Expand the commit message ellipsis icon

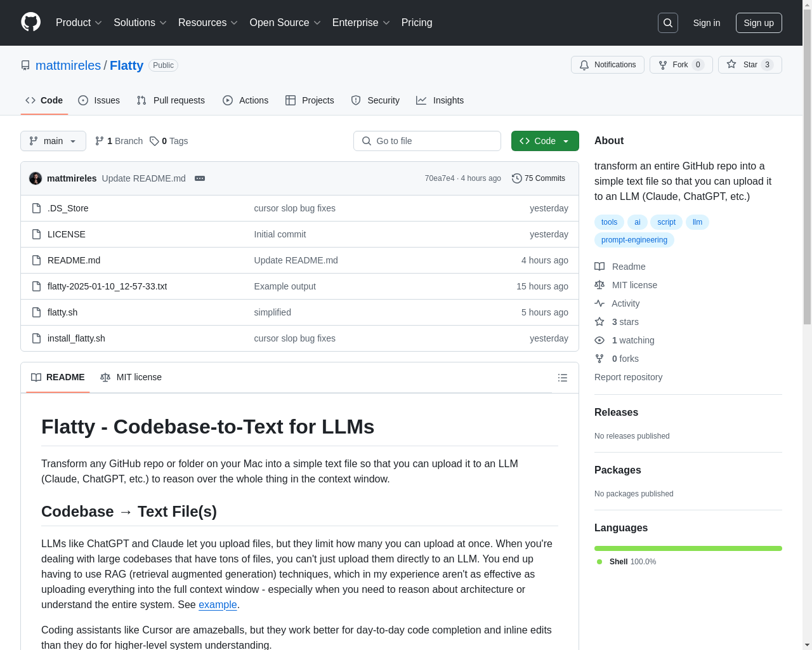point(200,178)
